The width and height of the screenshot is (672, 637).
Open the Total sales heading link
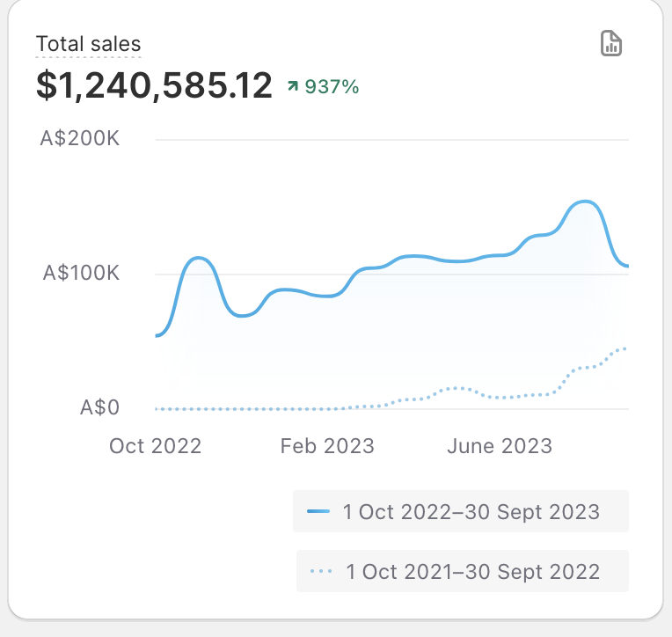88,44
